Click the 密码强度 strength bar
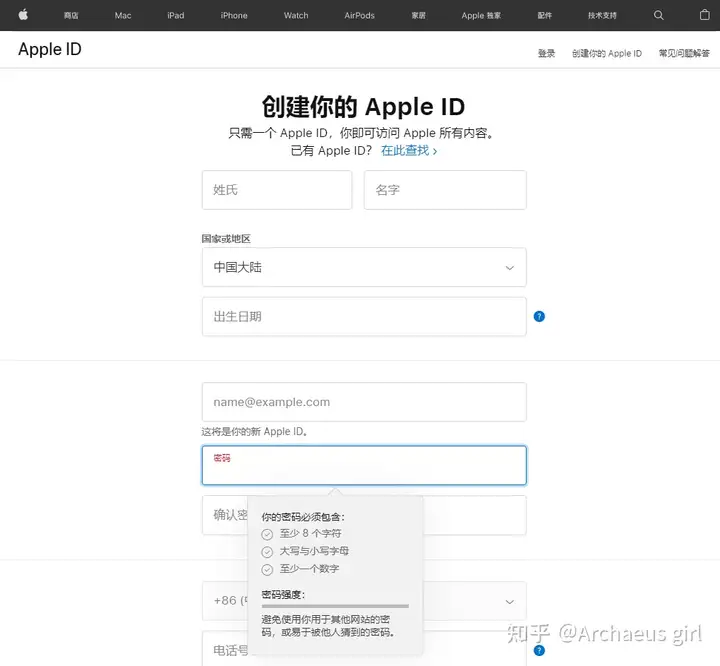Viewport: 720px width, 666px height. [x=335, y=606]
